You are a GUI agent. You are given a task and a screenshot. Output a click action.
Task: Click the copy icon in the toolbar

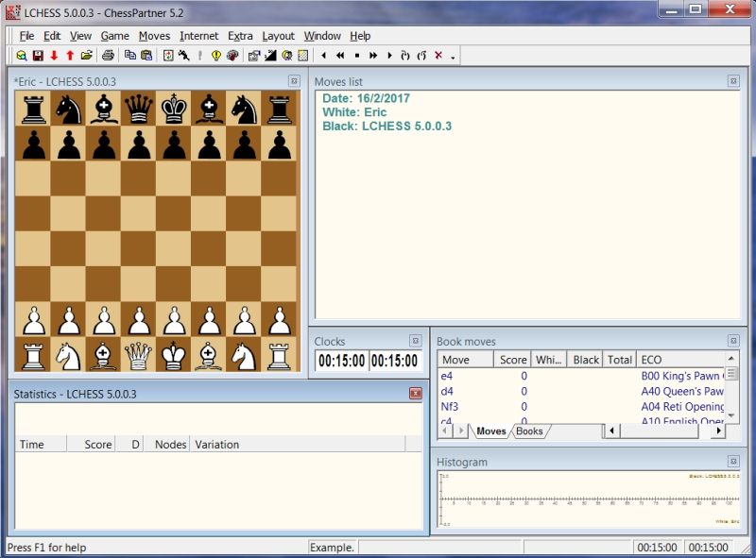[129, 56]
